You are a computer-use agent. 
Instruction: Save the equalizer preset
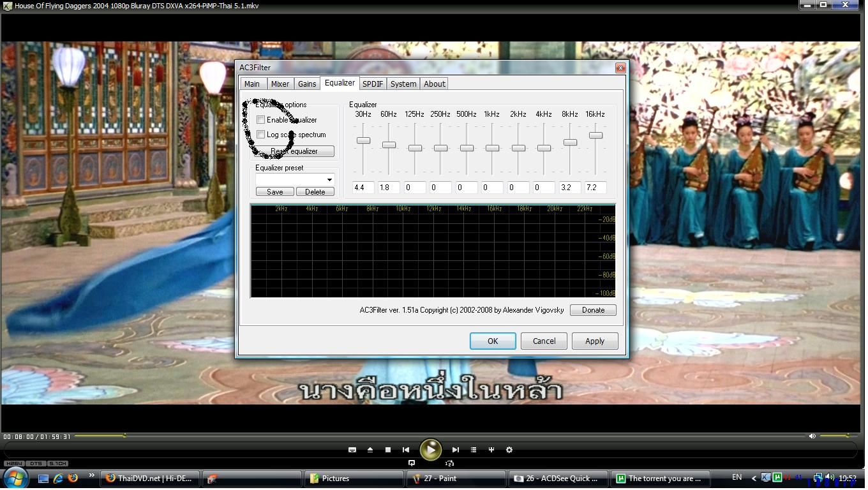click(x=275, y=191)
